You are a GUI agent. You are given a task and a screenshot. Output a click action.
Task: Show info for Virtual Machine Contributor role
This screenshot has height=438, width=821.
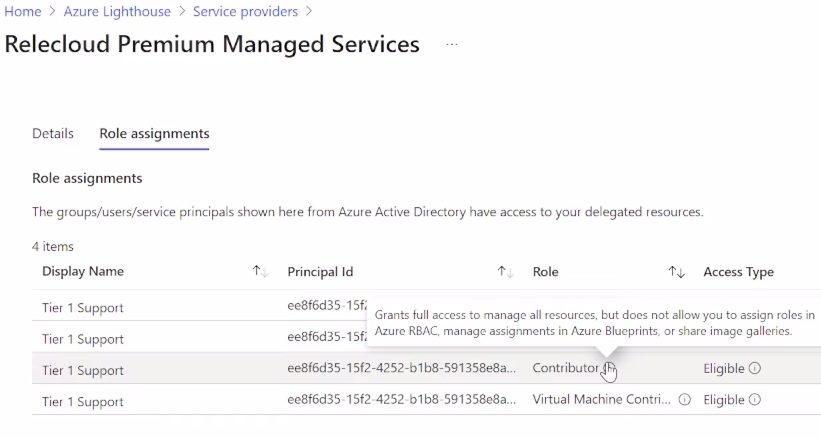click(x=684, y=399)
